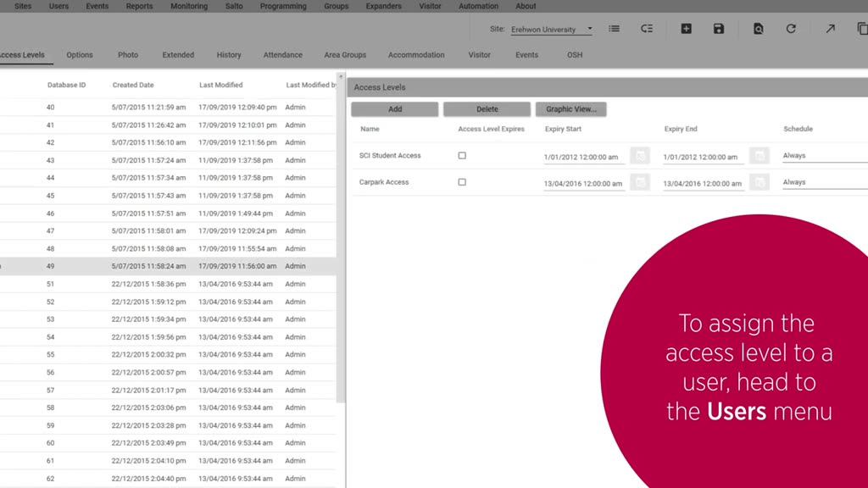Screen dimensions: 868x488
Task: Edit Expiry Start field for SCI Student Access
Action: (x=584, y=157)
